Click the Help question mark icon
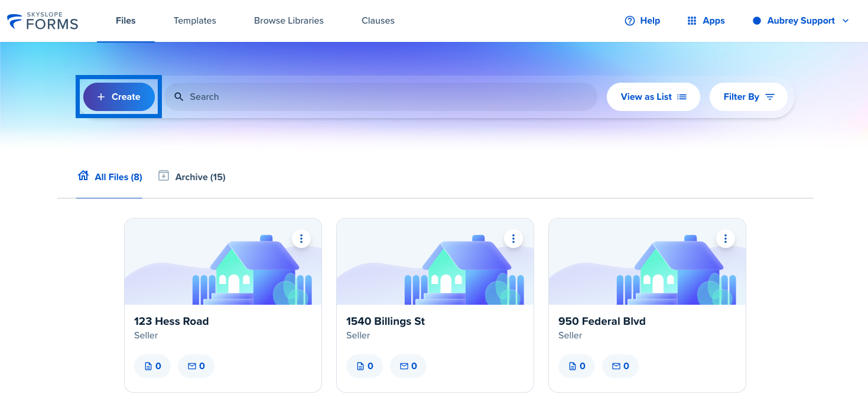This screenshot has width=868, height=401. tap(630, 21)
